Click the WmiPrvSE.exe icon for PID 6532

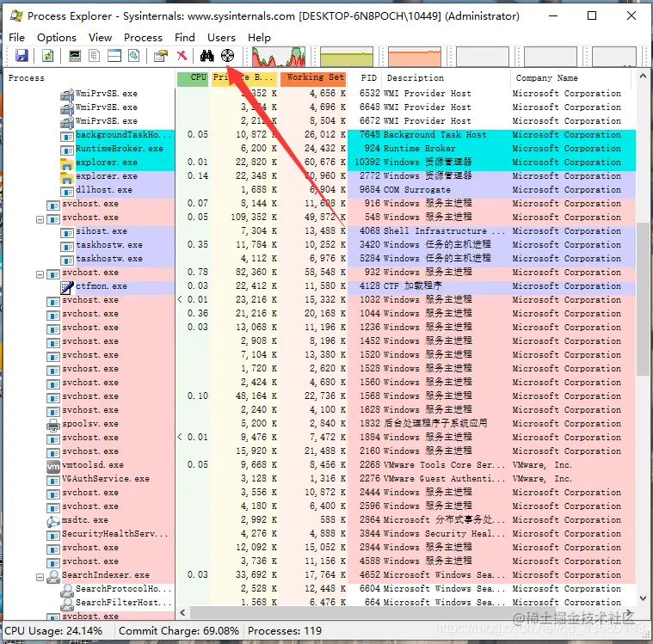pyautogui.click(x=66, y=95)
